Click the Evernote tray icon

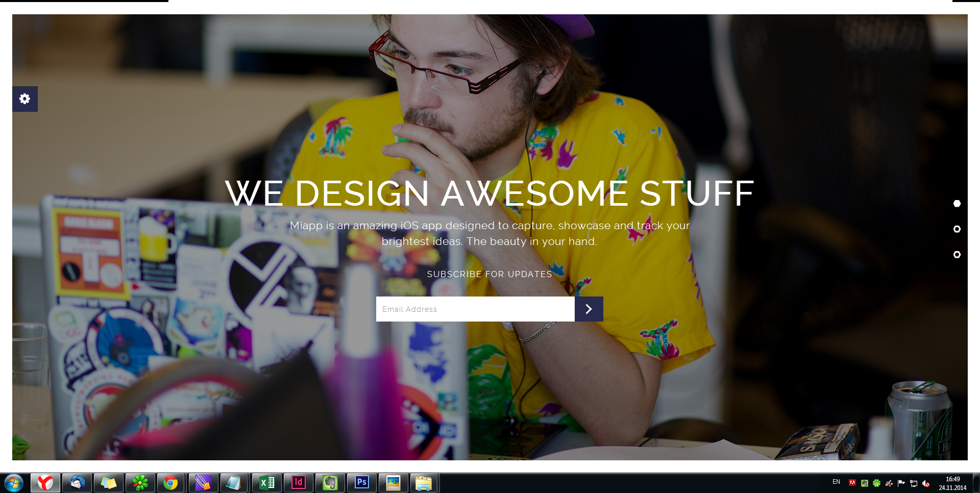pos(864,483)
